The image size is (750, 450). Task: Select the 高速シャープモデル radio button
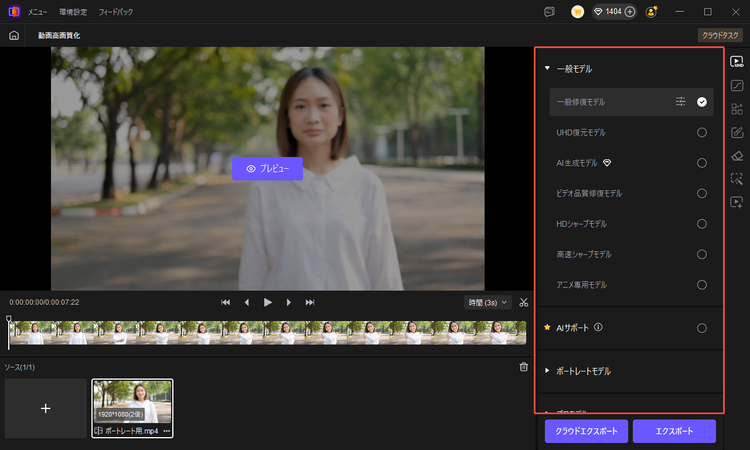[x=702, y=254]
